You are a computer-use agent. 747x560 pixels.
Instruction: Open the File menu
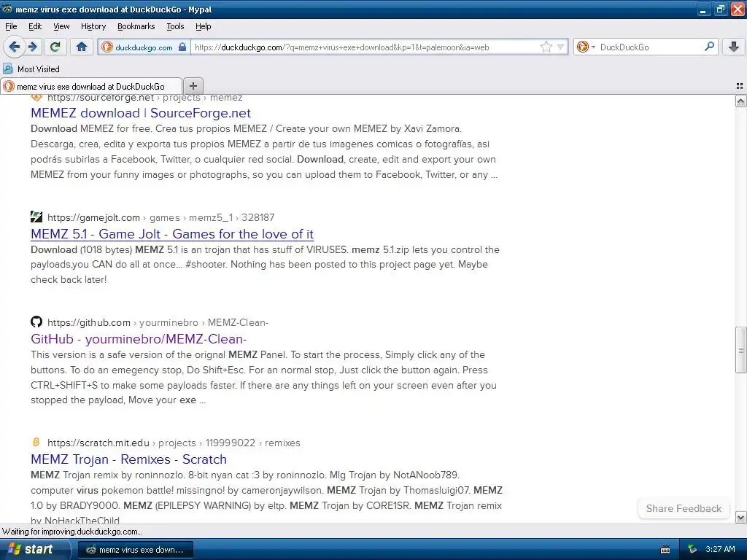tap(11, 27)
